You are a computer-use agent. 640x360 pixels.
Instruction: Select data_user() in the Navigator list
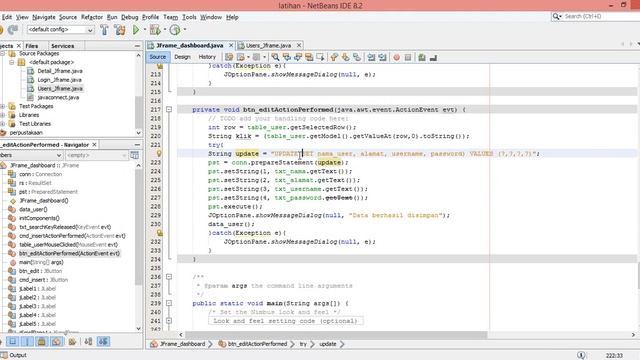pyautogui.click(x=33, y=209)
